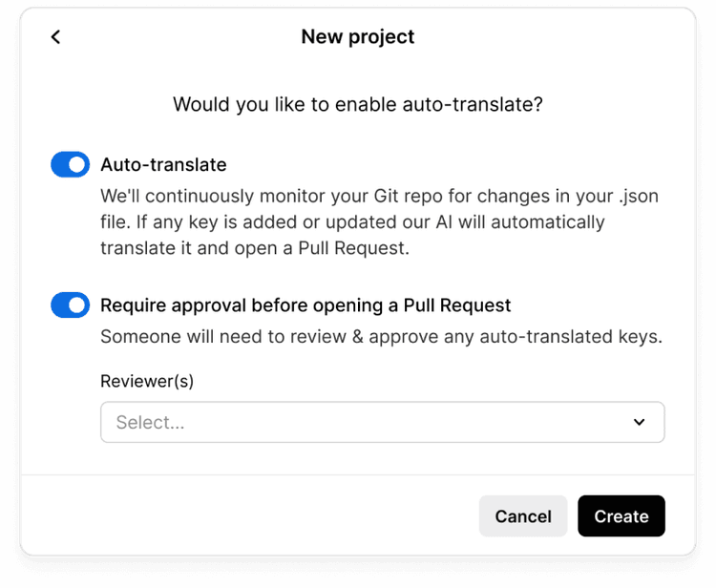Image resolution: width=716 pixels, height=588 pixels.
Task: Open the Reviewer(s) Select dropdown
Action: click(383, 422)
